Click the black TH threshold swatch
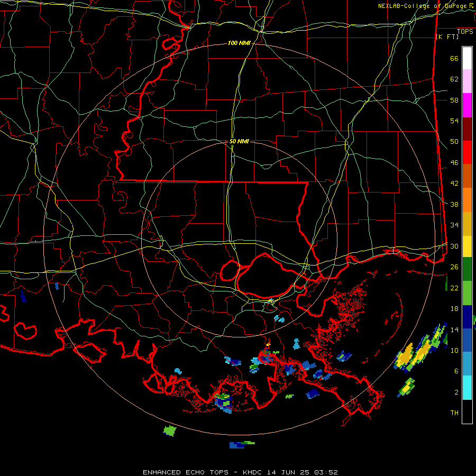Screen dimensions: 476x476 point(467,411)
